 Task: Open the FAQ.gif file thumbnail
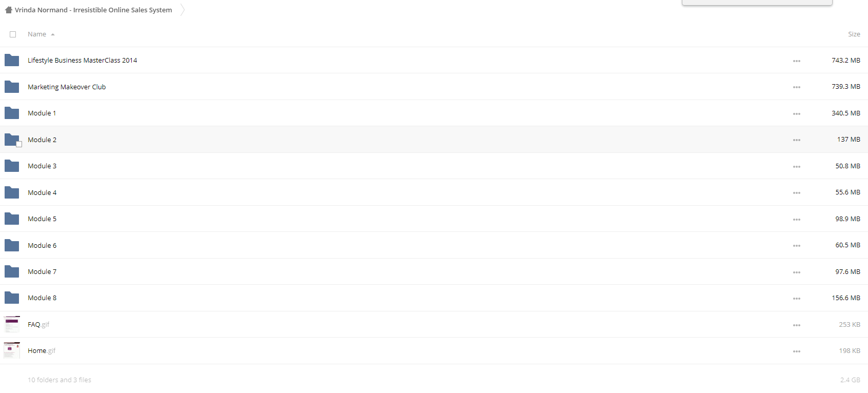click(x=12, y=324)
